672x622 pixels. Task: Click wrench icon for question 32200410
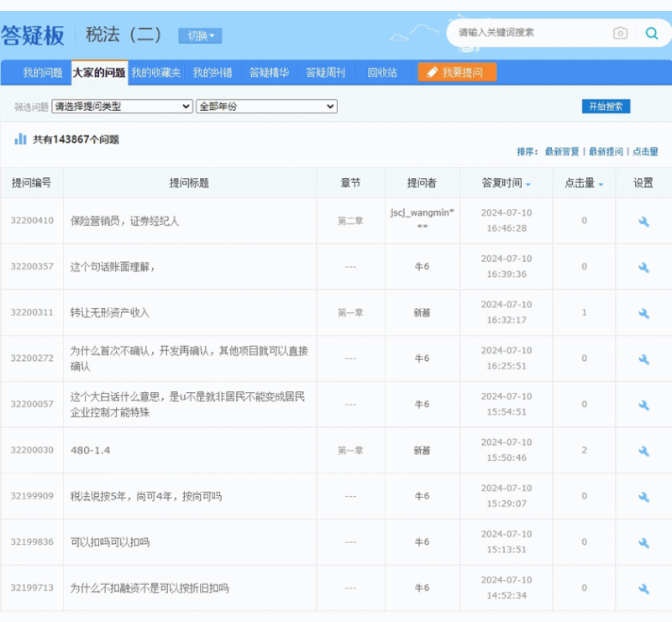[x=643, y=222]
